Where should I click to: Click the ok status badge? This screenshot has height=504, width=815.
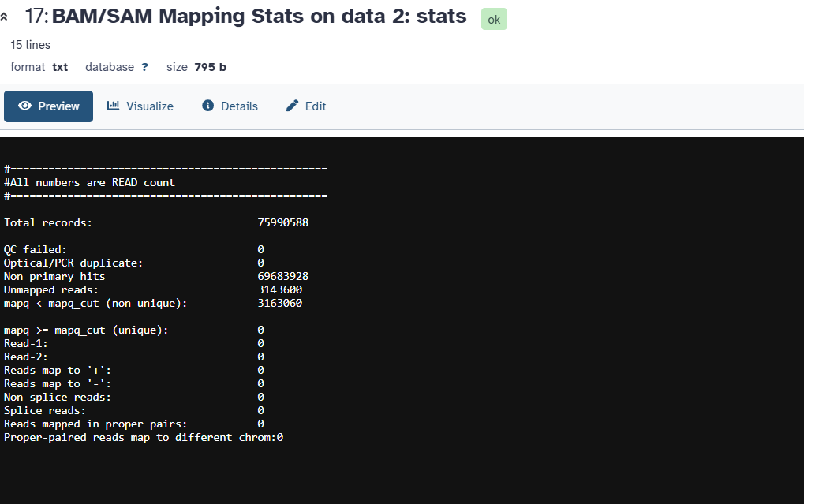click(494, 19)
